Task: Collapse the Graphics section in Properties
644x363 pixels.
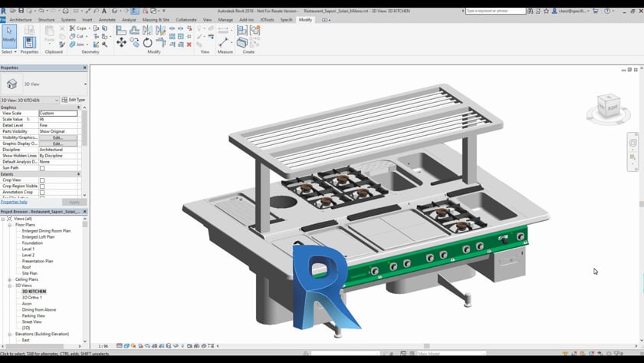Action: pos(78,107)
